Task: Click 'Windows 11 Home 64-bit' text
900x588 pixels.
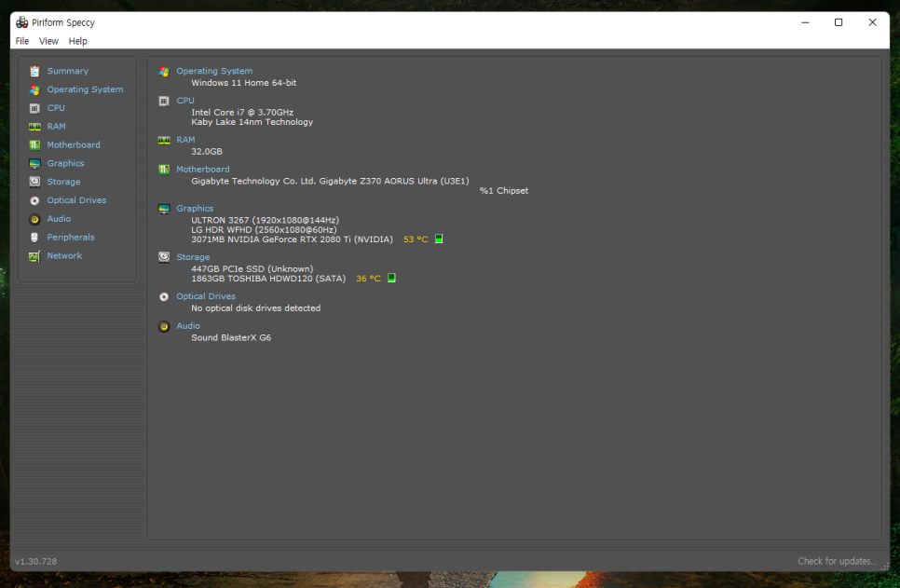Action: tap(244, 83)
